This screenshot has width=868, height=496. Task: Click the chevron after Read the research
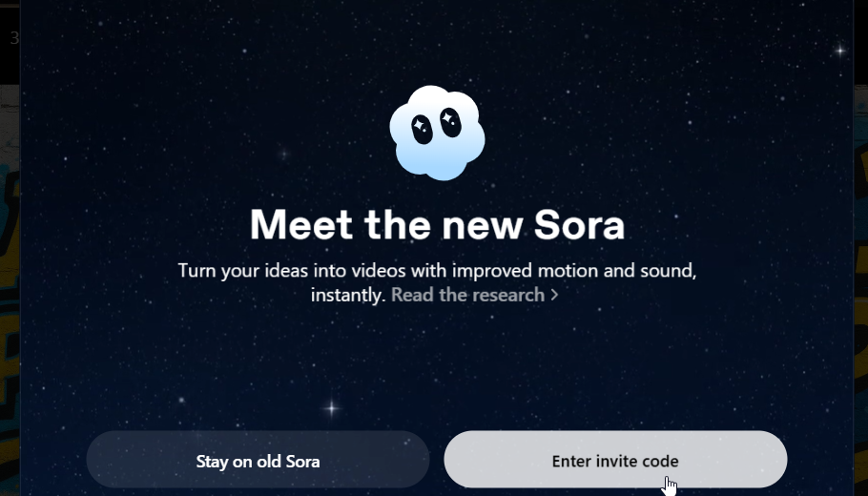pos(553,295)
